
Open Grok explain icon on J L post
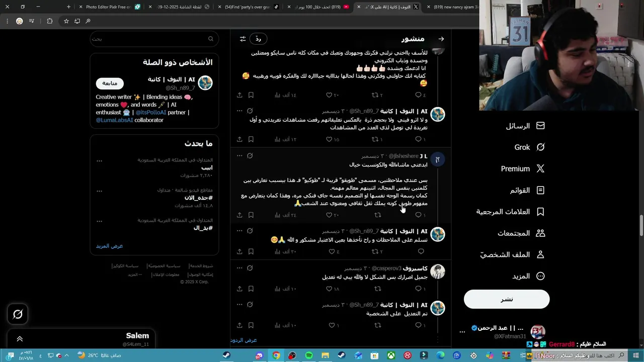tap(250, 156)
